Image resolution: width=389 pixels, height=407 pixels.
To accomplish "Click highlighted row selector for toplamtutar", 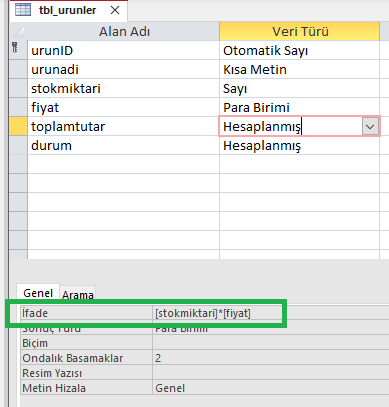I will click(x=18, y=127).
